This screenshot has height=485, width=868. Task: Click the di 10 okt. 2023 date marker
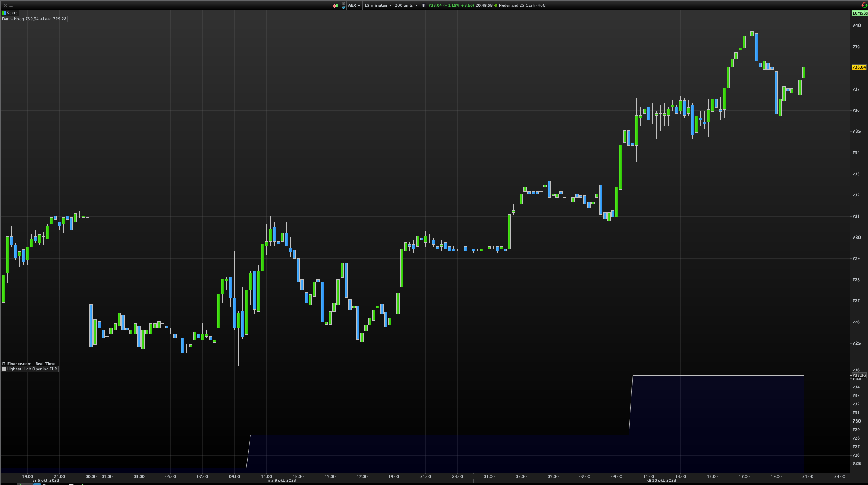tap(661, 480)
